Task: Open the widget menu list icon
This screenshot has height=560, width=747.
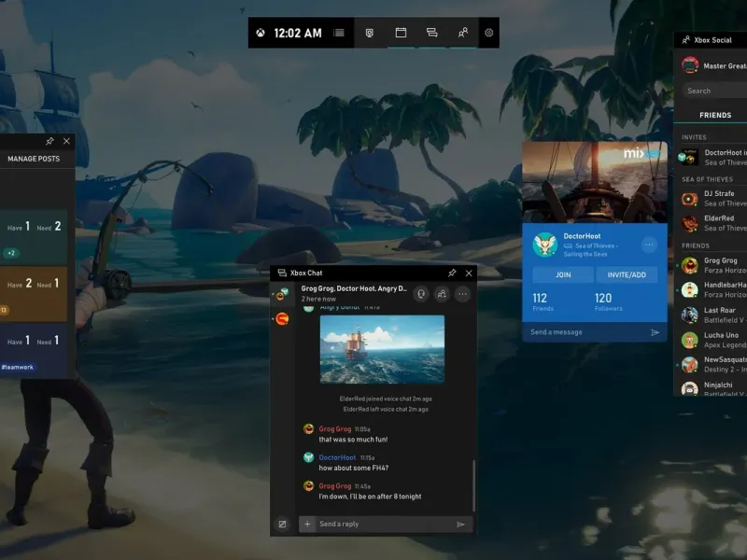Action: [x=339, y=33]
